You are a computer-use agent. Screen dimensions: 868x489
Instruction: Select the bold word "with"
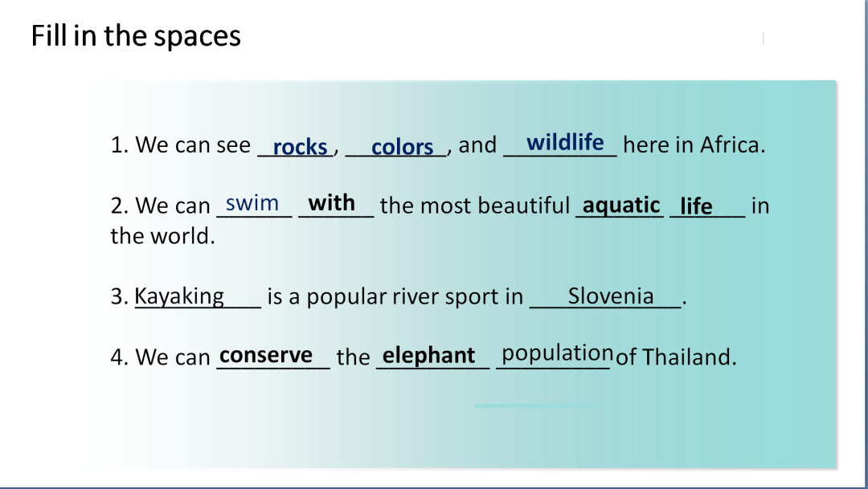pyautogui.click(x=331, y=203)
